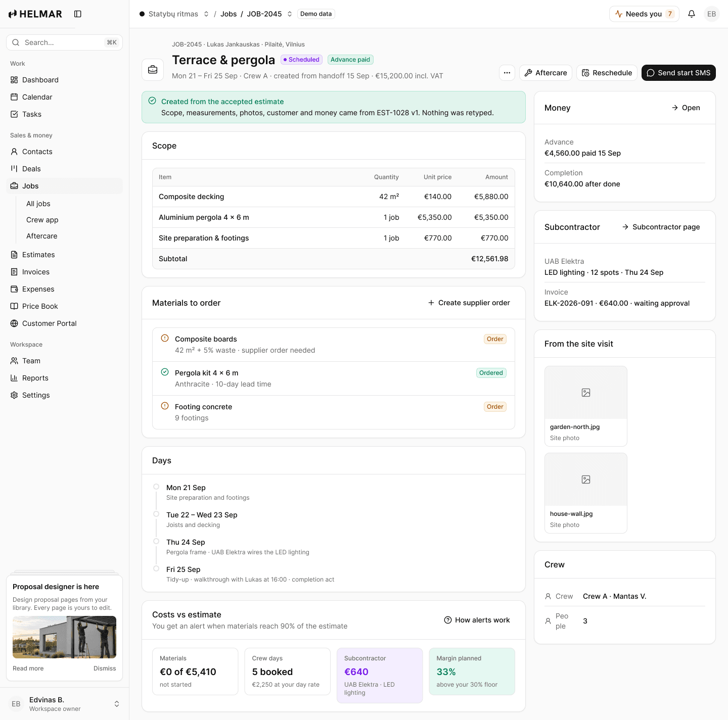
Task: Open Price Book
Action: [64, 306]
